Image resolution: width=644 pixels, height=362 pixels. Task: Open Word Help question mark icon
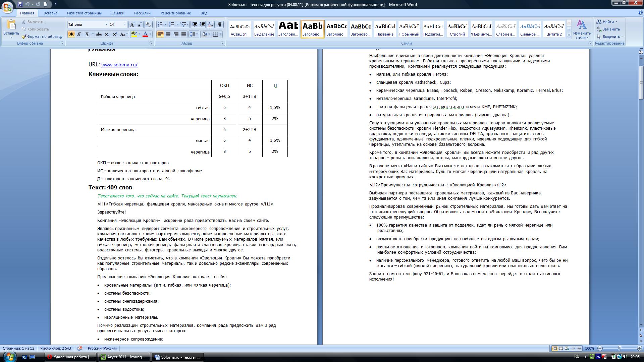tap(640, 13)
